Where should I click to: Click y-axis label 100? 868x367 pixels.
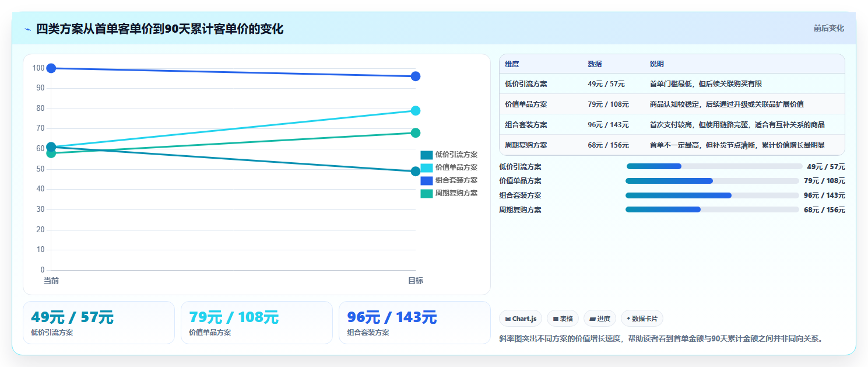tap(38, 68)
